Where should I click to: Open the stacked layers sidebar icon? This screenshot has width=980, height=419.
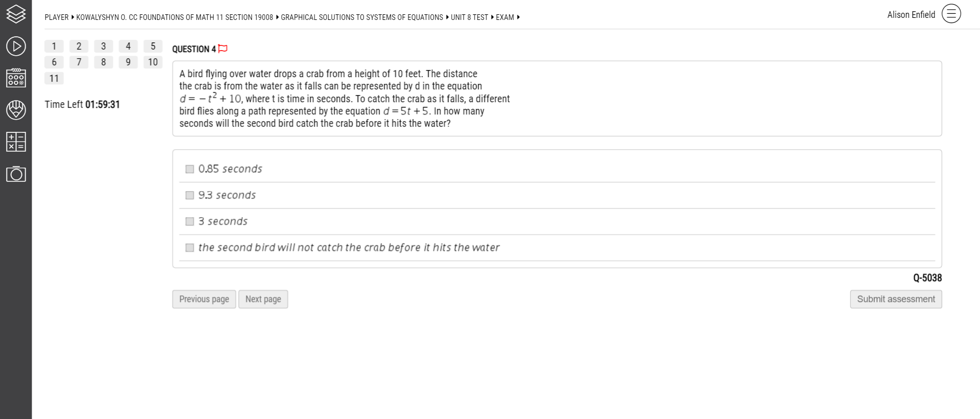click(16, 14)
